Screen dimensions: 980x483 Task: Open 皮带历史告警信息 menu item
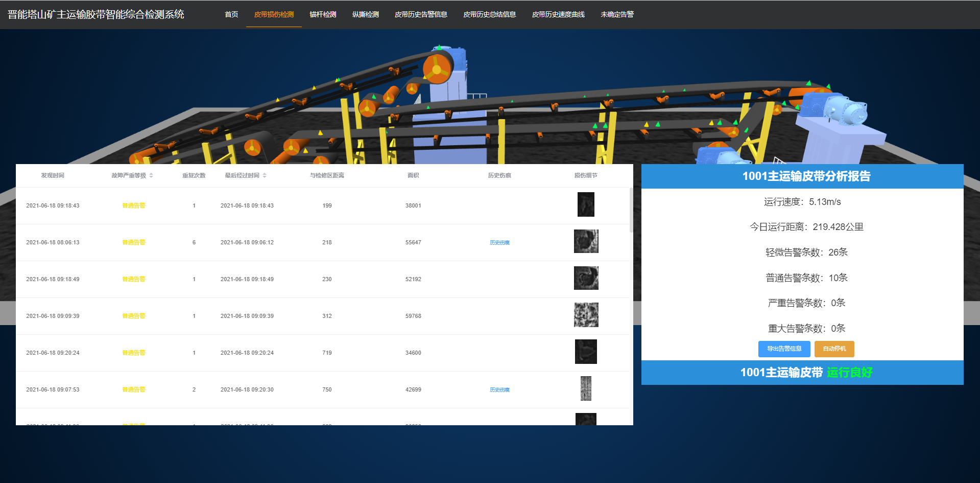point(421,14)
